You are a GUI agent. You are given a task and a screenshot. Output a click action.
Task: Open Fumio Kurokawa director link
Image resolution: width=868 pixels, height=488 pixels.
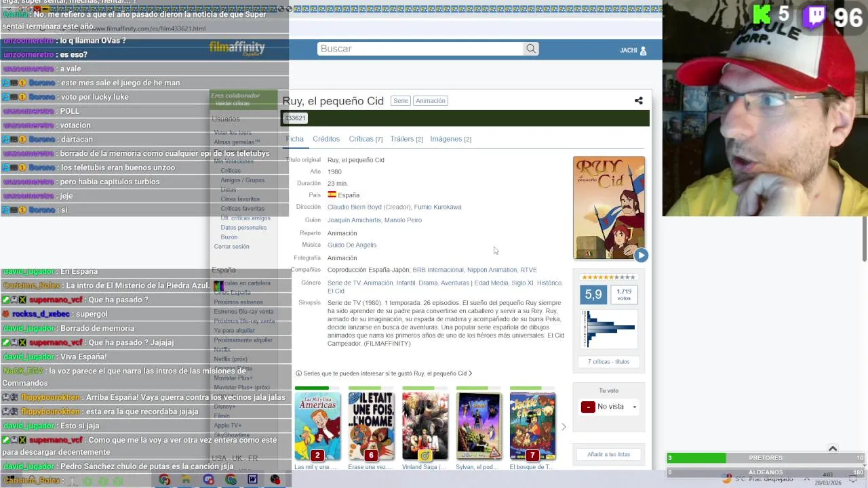click(437, 207)
